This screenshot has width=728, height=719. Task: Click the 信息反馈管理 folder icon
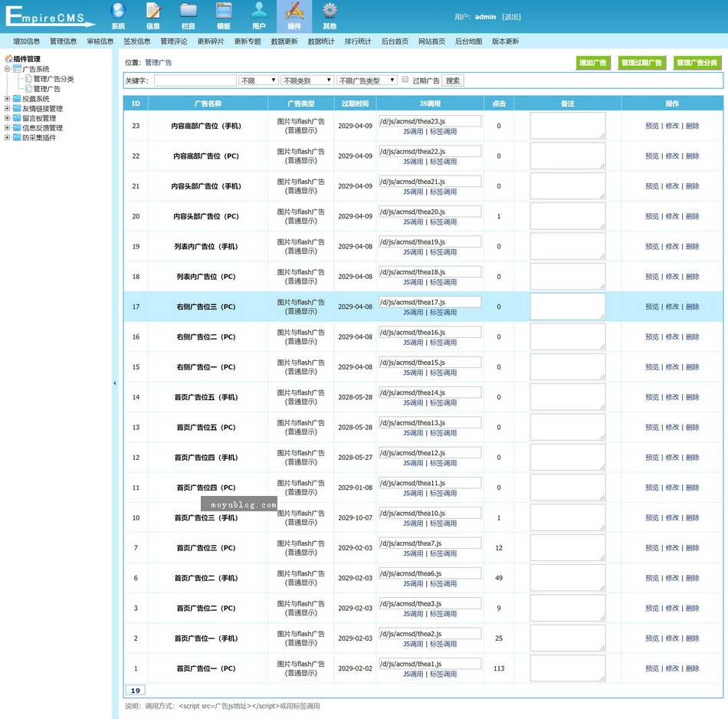click(17, 128)
